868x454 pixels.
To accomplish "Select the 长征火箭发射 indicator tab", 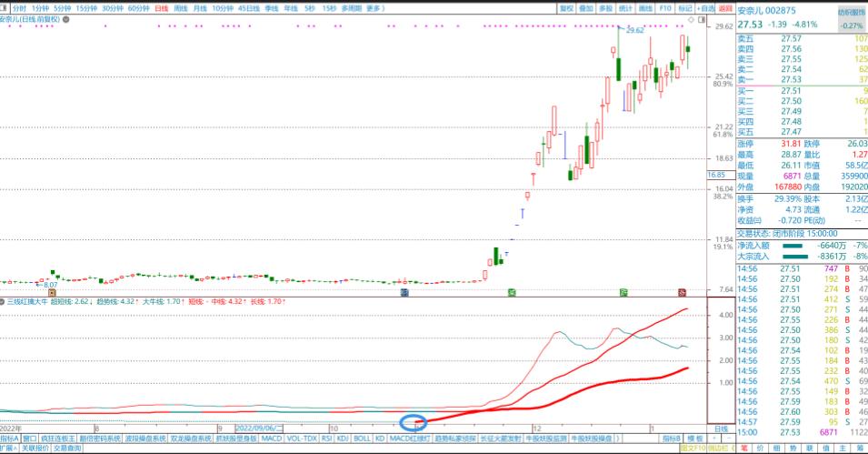I will tap(500, 438).
